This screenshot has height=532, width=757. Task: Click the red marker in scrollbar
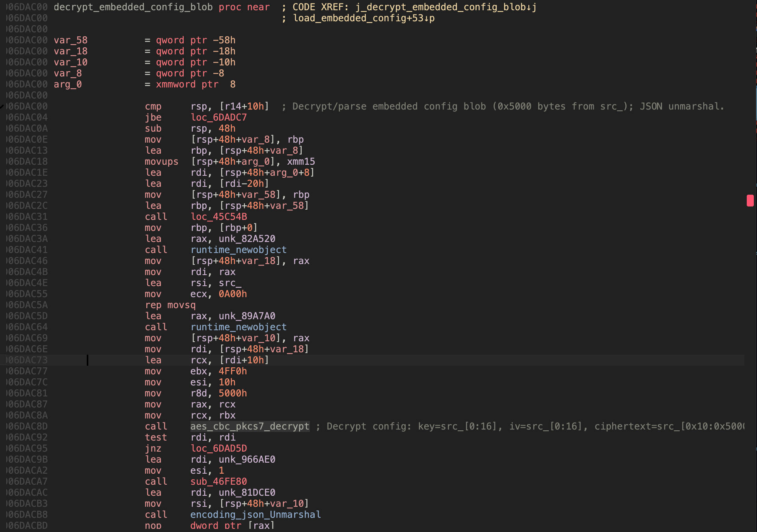point(750,200)
